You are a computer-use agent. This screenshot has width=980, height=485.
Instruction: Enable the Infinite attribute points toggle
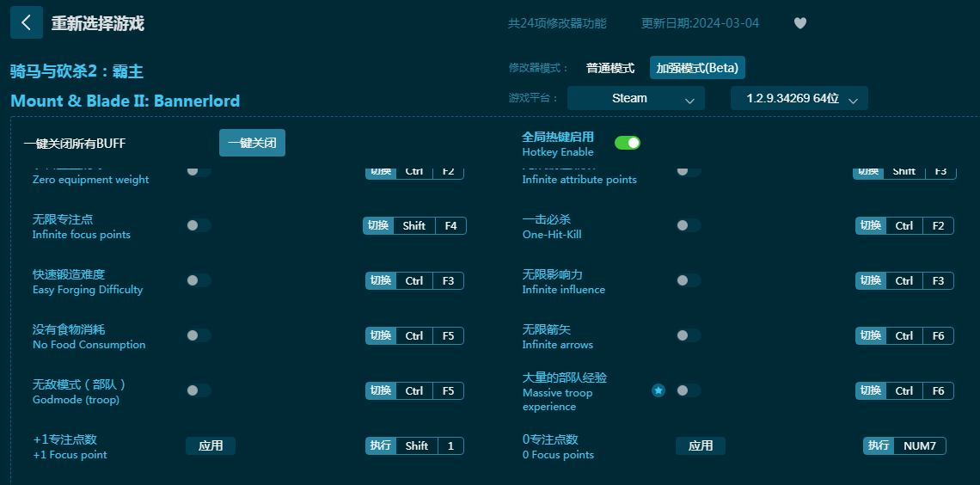(689, 170)
